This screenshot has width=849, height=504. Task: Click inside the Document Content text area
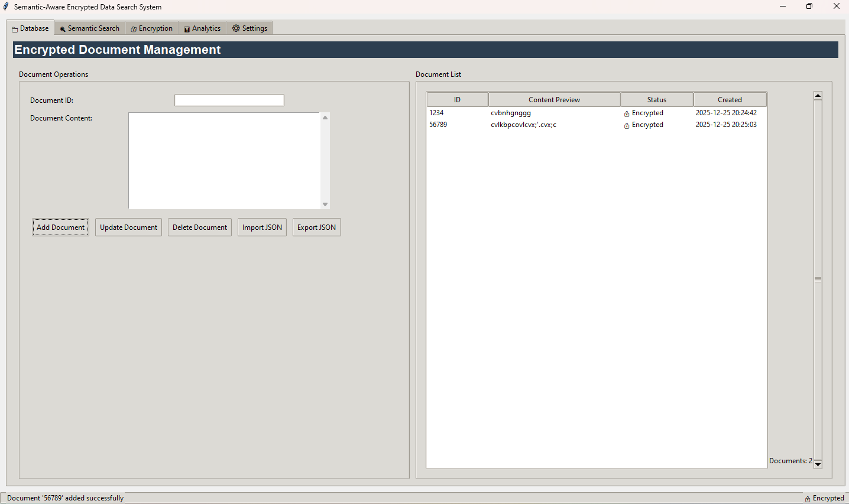[x=225, y=161]
